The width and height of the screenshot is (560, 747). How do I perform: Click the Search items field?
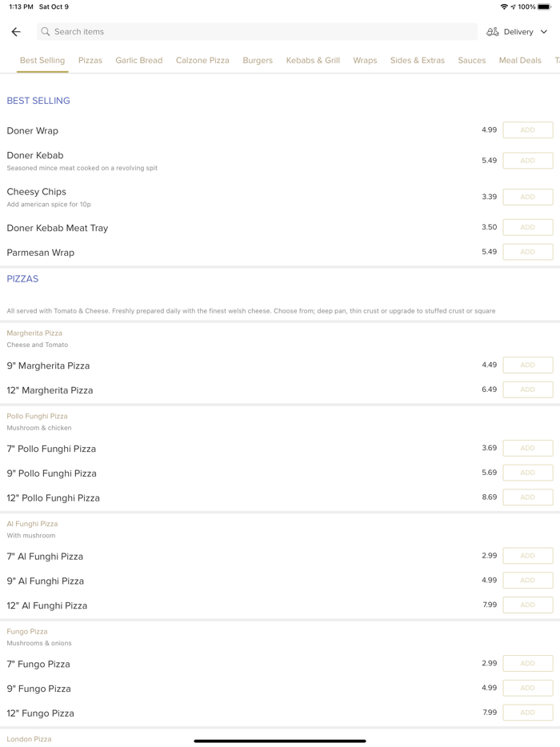pyautogui.click(x=256, y=32)
